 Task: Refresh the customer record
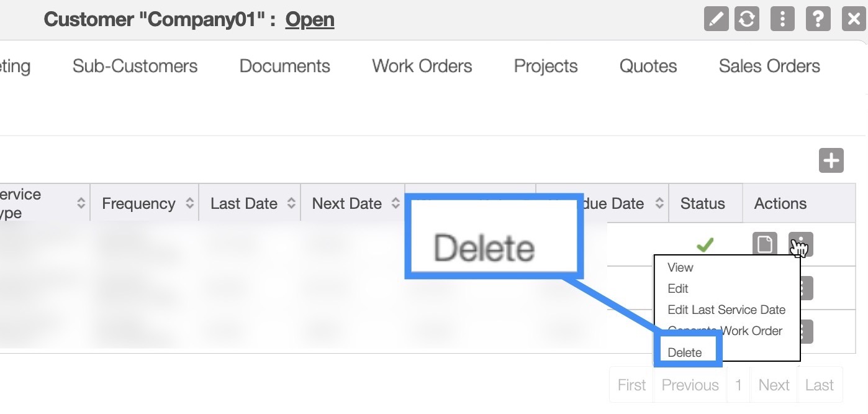(746, 19)
